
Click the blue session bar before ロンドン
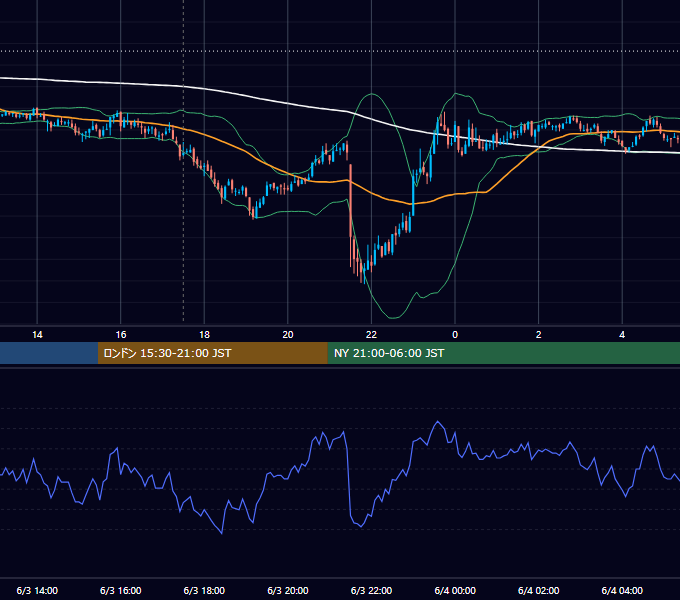tap(49, 353)
